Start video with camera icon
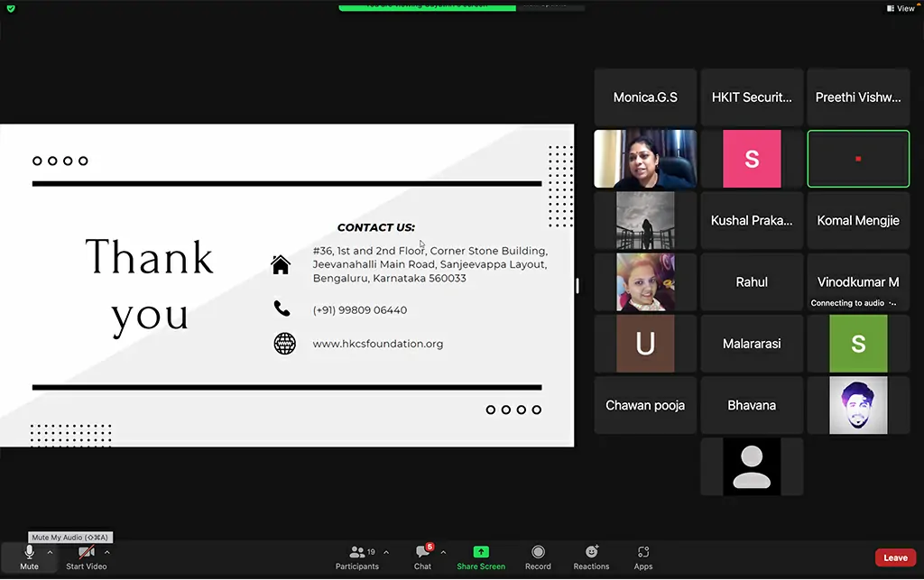 pos(86,557)
